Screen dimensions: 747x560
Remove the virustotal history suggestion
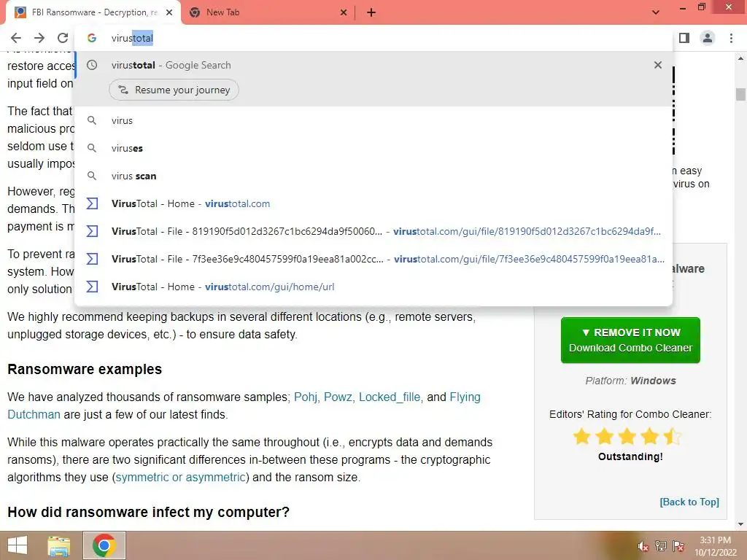click(x=658, y=65)
